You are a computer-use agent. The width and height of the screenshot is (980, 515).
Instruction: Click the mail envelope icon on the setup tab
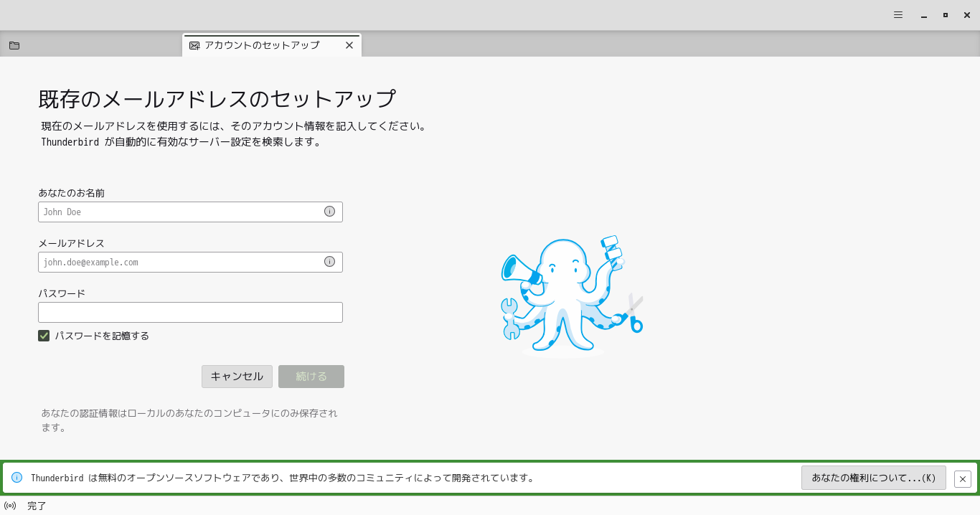click(x=194, y=45)
